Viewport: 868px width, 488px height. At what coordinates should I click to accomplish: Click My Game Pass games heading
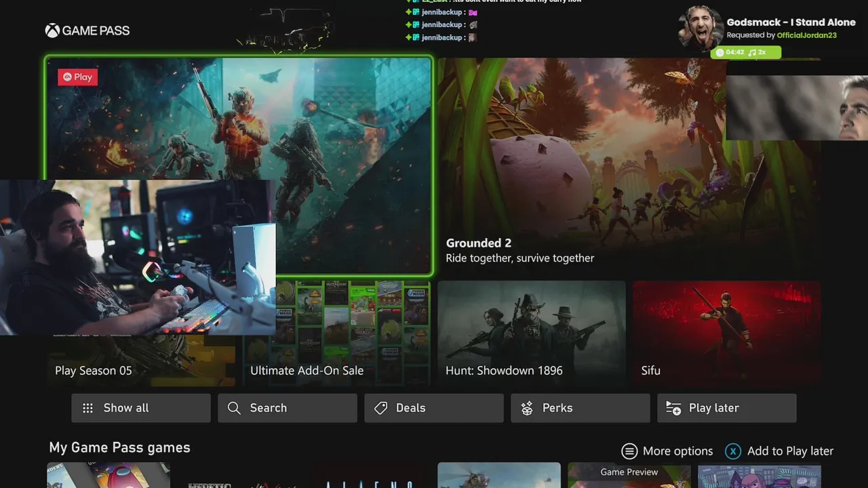[x=119, y=447]
